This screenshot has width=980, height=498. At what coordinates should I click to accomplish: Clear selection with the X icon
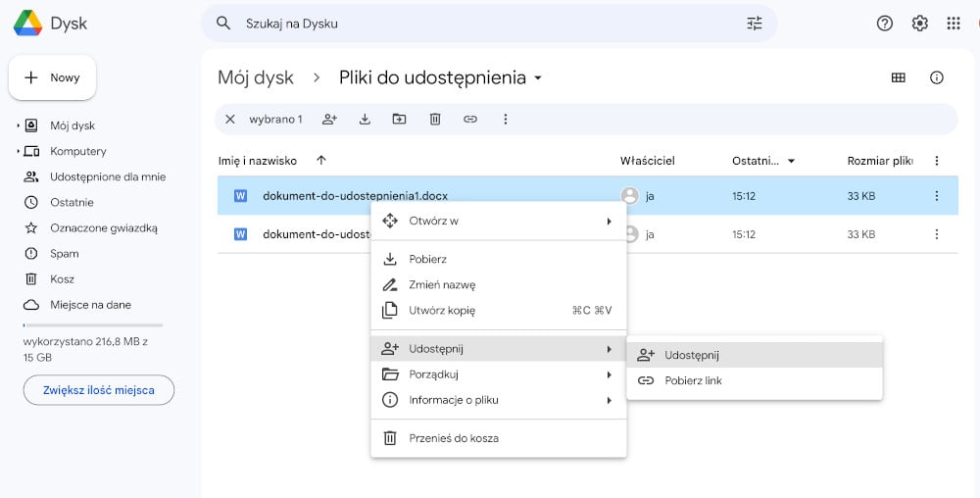pyautogui.click(x=230, y=120)
